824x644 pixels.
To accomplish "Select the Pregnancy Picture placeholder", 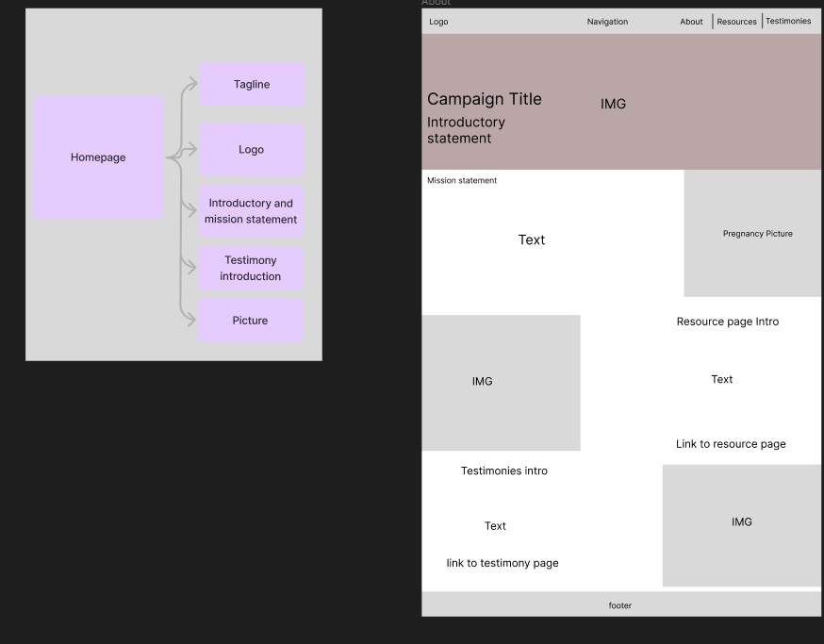I will 752,234.
